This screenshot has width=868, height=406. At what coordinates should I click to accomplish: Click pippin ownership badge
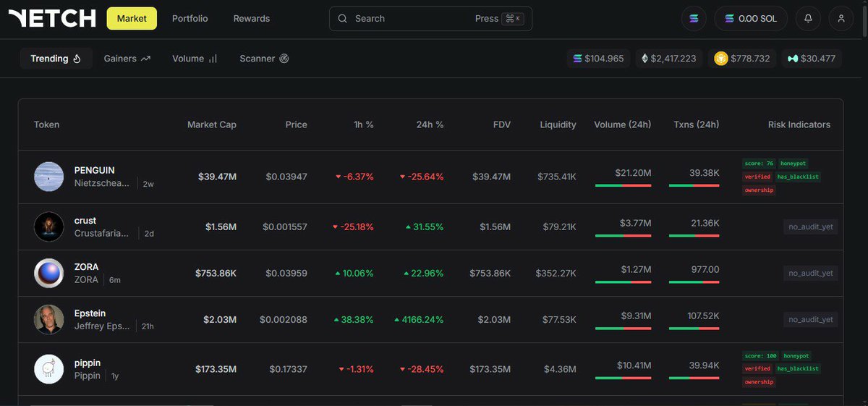click(x=759, y=382)
